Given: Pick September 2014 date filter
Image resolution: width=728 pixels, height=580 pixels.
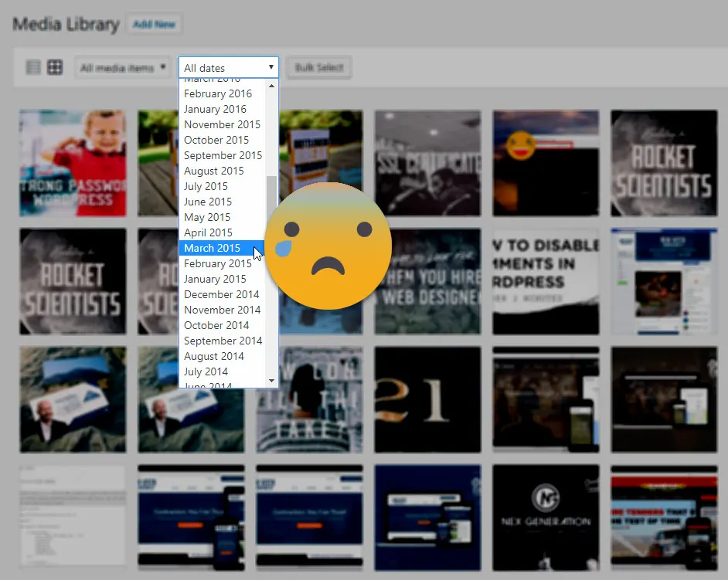Looking at the screenshot, I should coord(223,341).
